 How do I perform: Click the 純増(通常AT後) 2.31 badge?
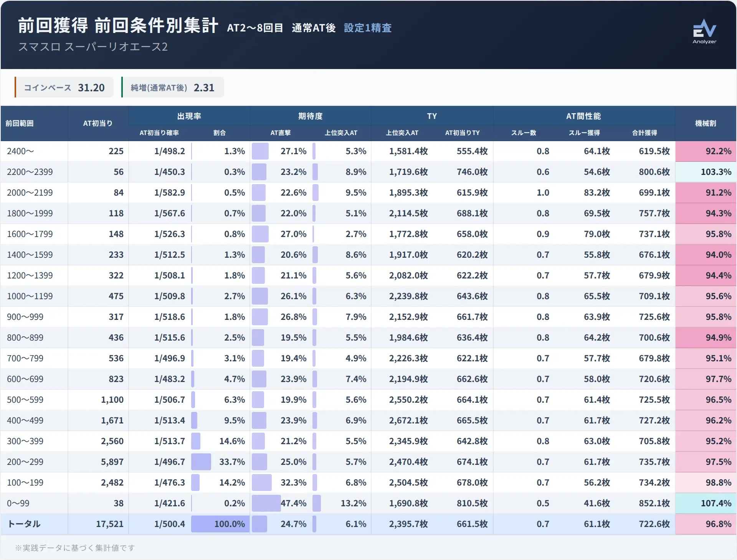pos(172,87)
